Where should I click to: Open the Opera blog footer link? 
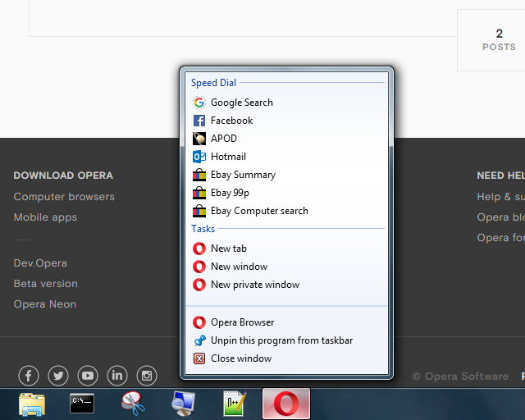click(x=501, y=217)
